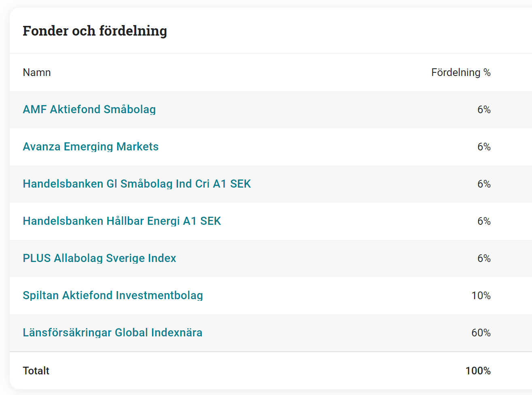Image resolution: width=532 pixels, height=395 pixels.
Task: Click the Namn column header
Action: [x=37, y=73]
